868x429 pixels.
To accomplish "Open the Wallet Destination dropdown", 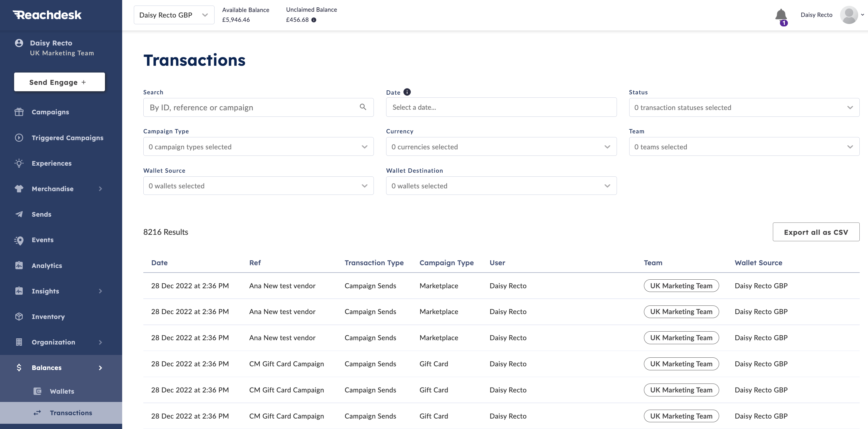I will click(501, 186).
